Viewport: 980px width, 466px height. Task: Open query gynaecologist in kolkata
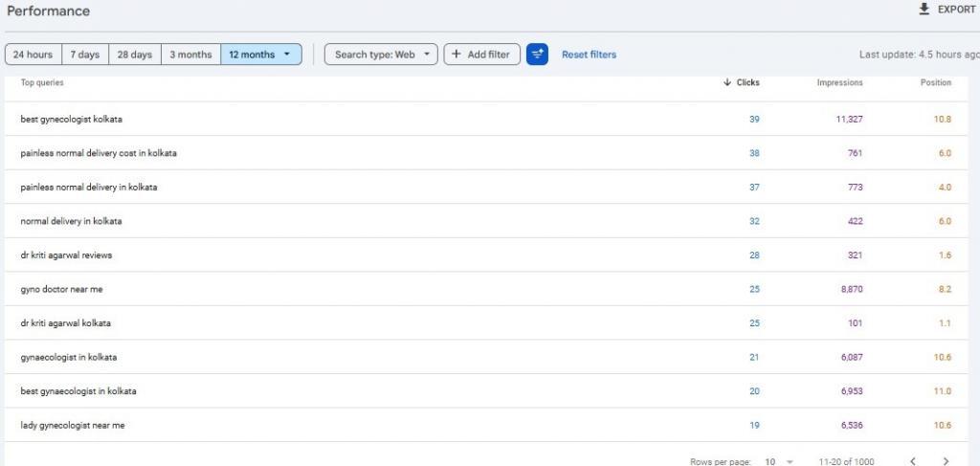click(68, 357)
